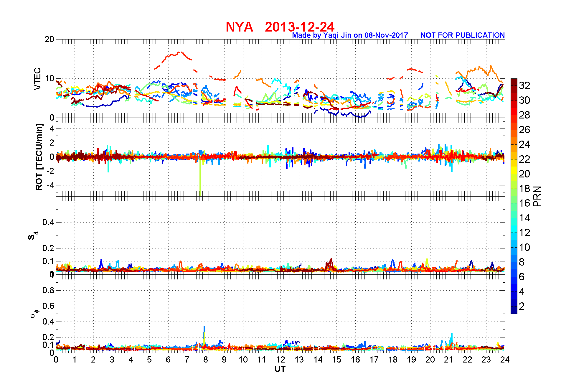Viewport: 561px width, 392px height.
Task: Click UT axis tick label 7
Action: [x=187, y=360]
